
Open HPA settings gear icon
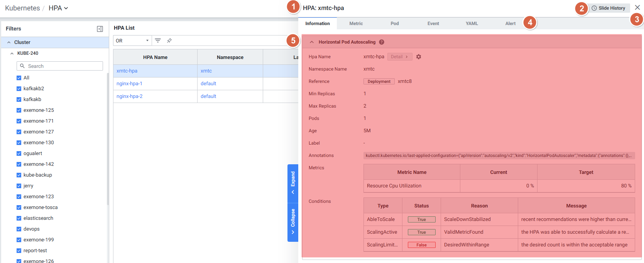click(x=419, y=57)
